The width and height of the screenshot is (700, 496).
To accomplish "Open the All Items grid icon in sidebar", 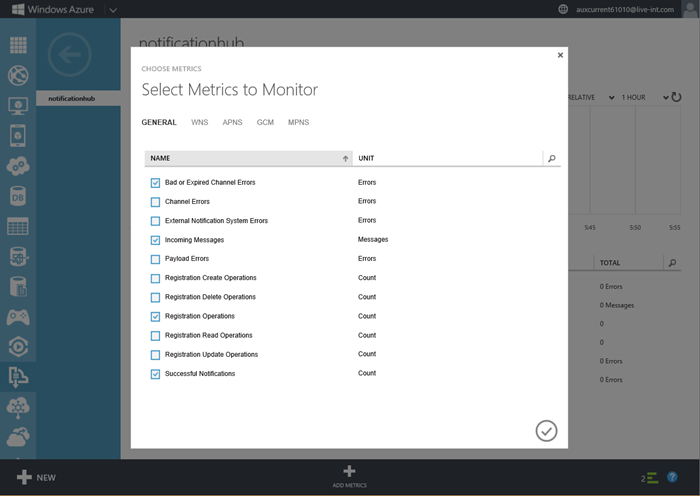I will tap(18, 45).
